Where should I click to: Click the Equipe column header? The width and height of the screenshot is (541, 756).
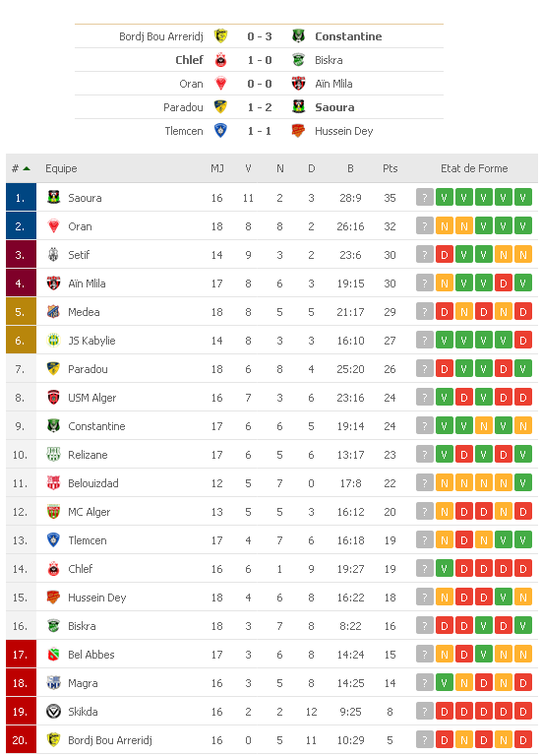point(61,168)
